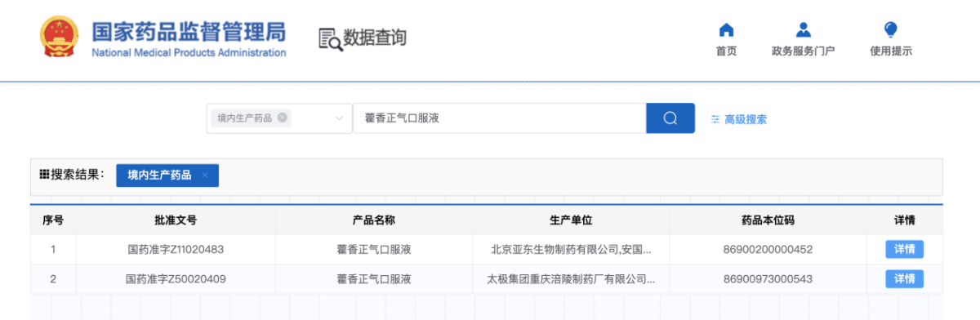Click the 国家药品监督管理局 title text

pos(189,32)
